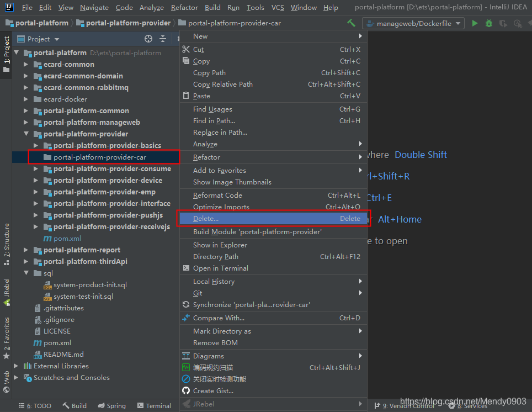Open the README.md file

(x=63, y=354)
